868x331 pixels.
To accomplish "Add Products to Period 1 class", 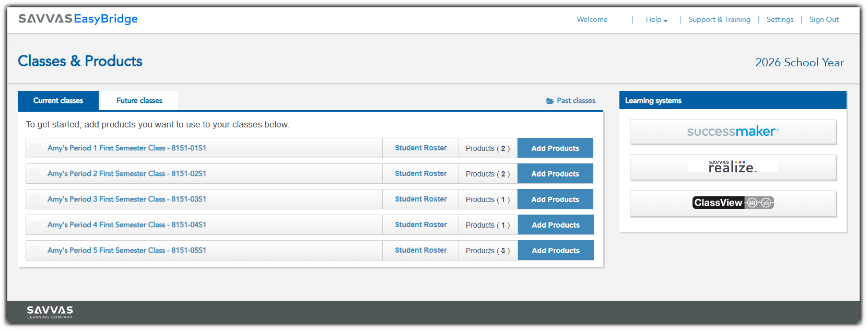I will tap(555, 148).
